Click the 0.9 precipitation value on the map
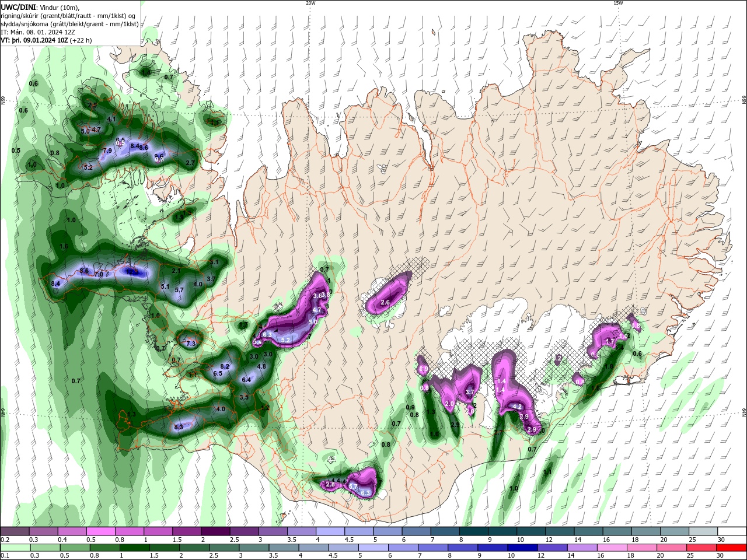The image size is (747, 560). [410, 407]
